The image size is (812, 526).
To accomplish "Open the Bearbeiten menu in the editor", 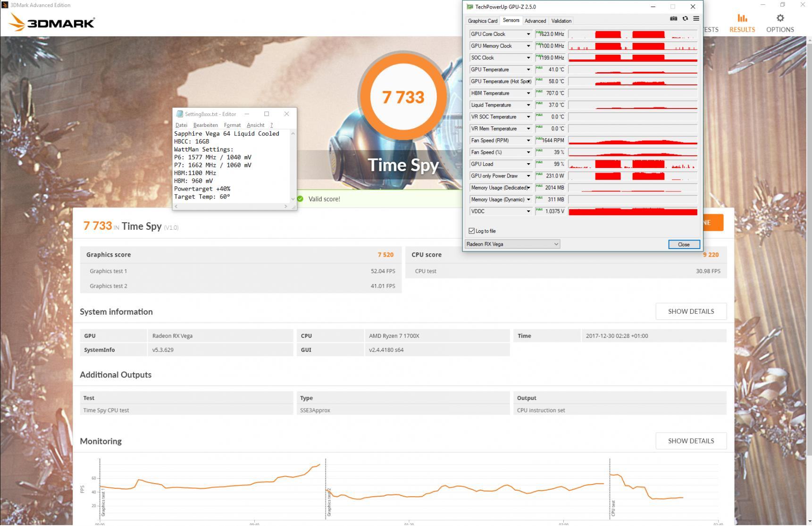I will pyautogui.click(x=205, y=125).
